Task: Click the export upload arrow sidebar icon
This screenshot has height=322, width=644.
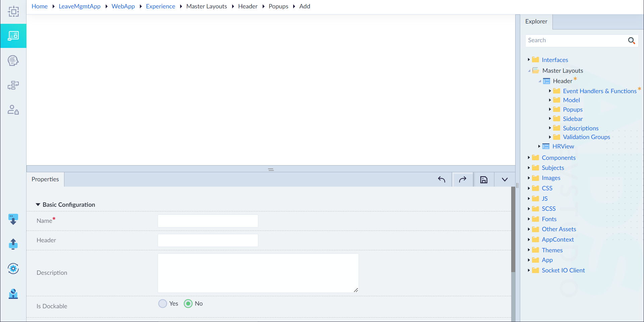Action: pos(13,244)
